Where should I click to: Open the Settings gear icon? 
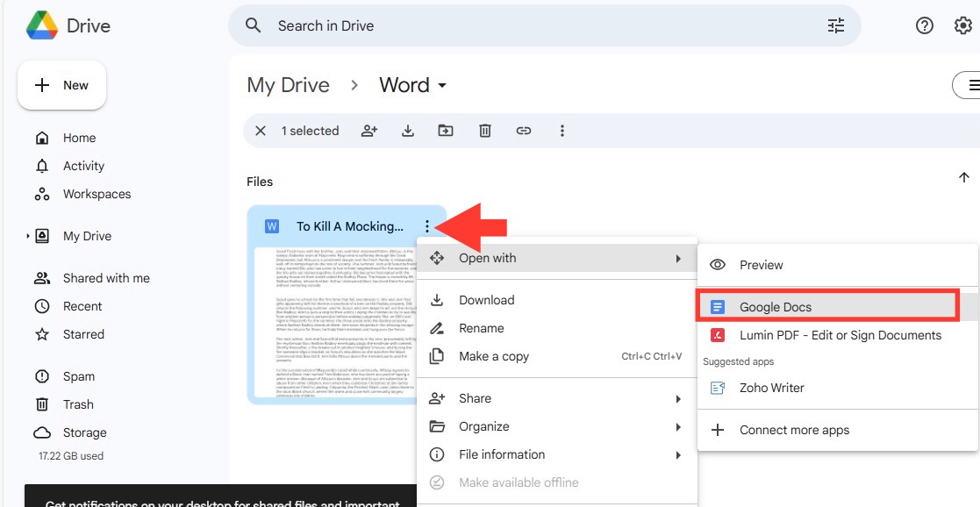point(963,25)
